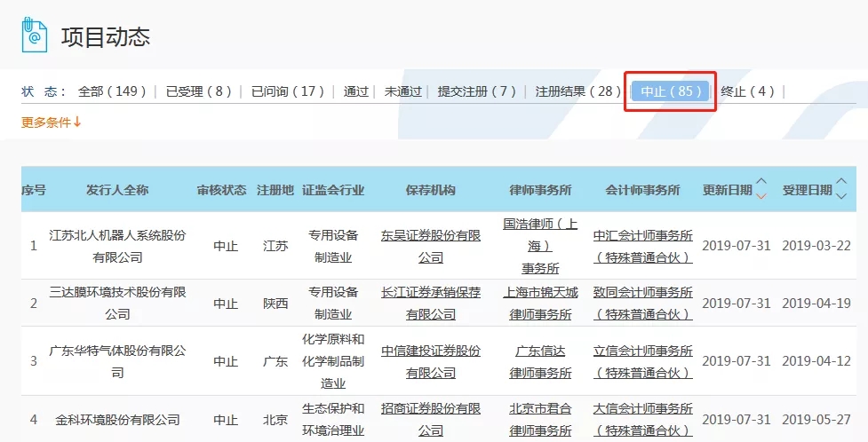Image resolution: width=868 pixels, height=442 pixels.
Task: Click acceptance date 2019-05-27
Action: point(816,419)
